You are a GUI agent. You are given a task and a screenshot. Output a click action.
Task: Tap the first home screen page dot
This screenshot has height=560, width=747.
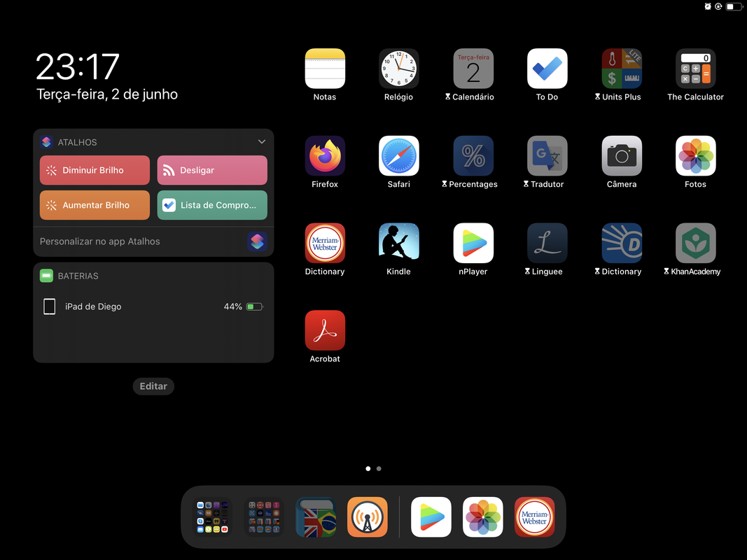368,468
